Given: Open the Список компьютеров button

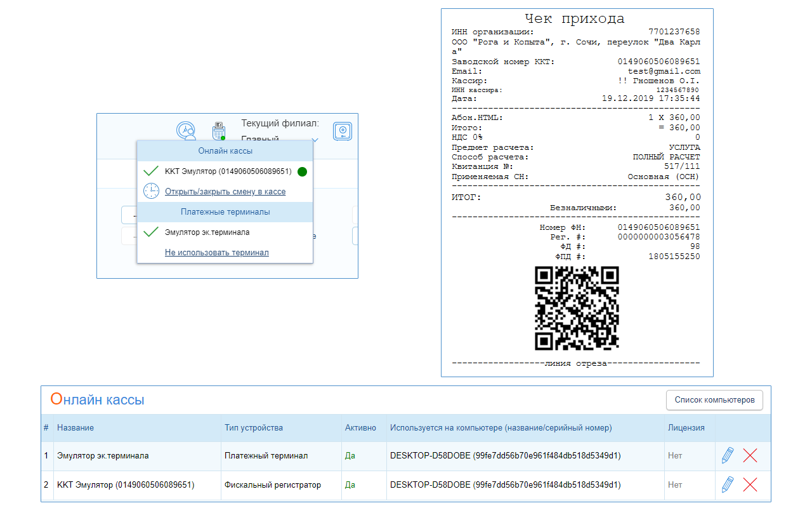Looking at the screenshot, I should (x=714, y=400).
